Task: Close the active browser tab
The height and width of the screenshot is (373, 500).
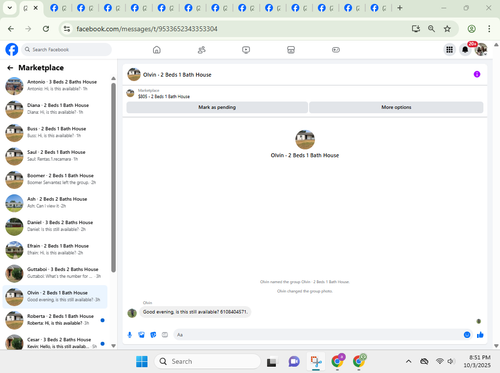Action: (x=36, y=8)
